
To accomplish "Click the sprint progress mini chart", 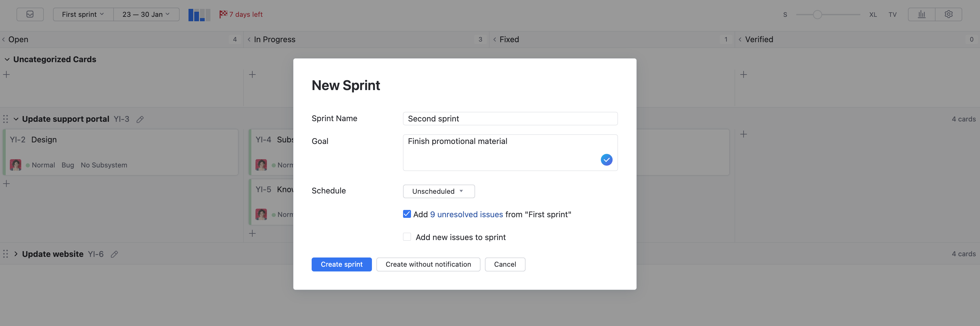I will point(198,15).
